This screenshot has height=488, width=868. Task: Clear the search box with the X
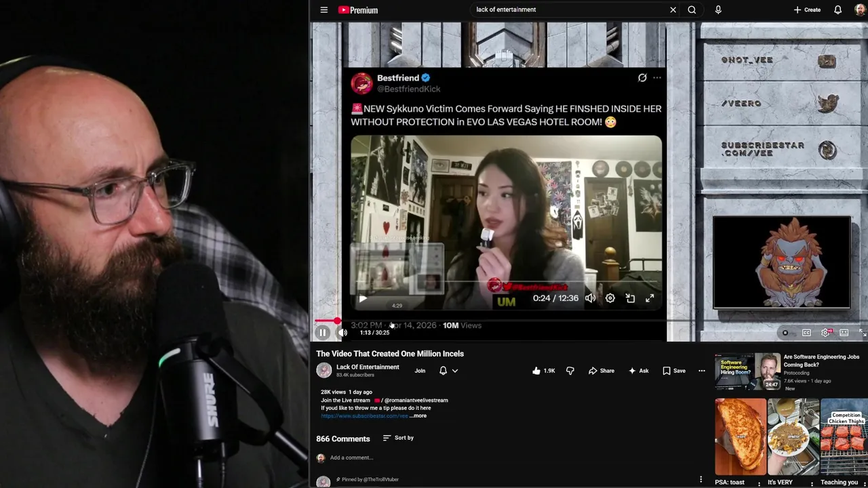tap(673, 10)
